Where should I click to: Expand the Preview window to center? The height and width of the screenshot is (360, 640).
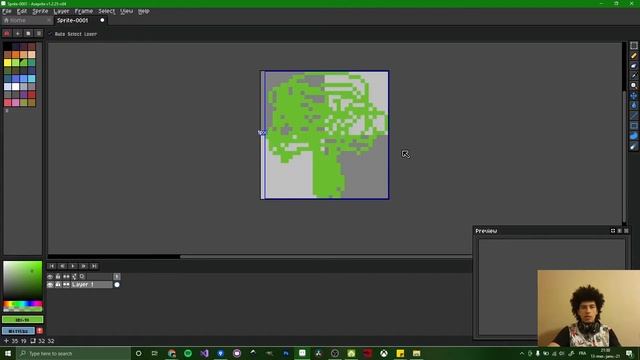(613, 231)
